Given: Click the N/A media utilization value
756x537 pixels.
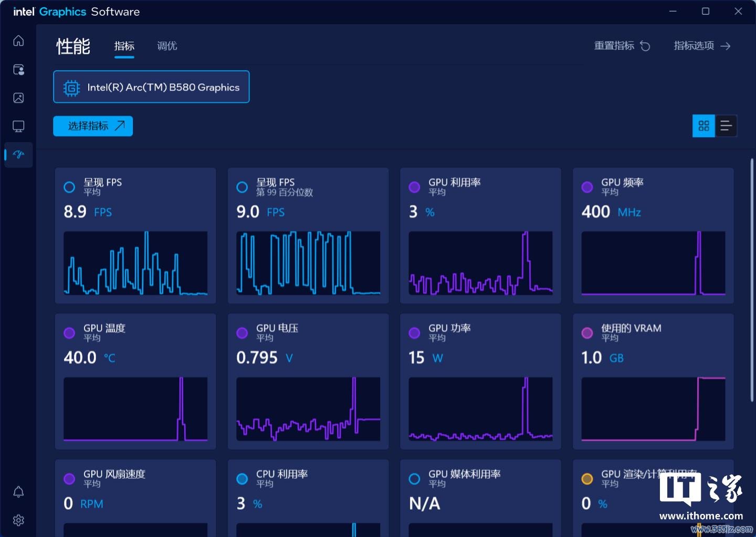Looking at the screenshot, I should 425,503.
